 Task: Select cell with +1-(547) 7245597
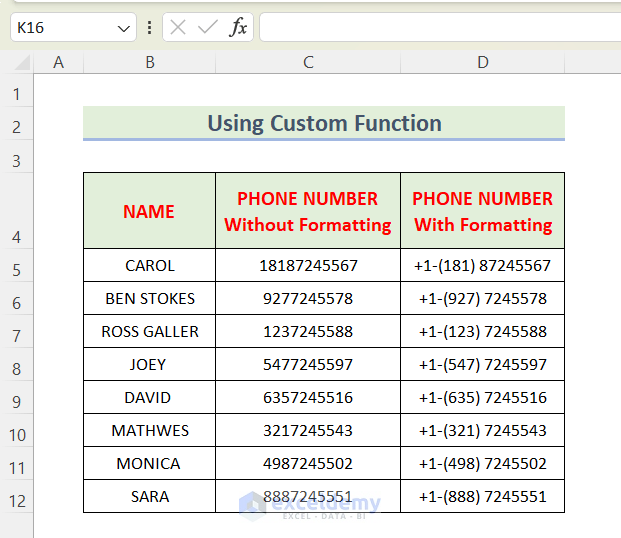point(482,364)
